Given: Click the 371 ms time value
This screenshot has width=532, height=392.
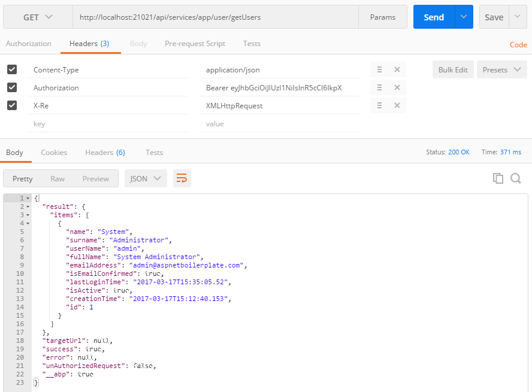Looking at the screenshot, I should tap(510, 152).
